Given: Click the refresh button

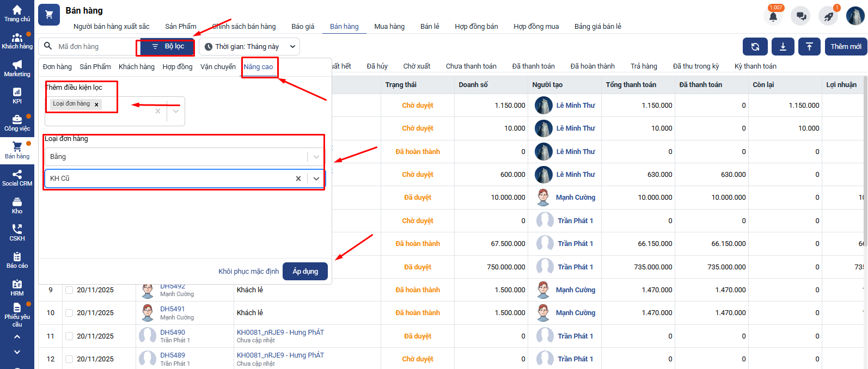Looking at the screenshot, I should [x=755, y=47].
